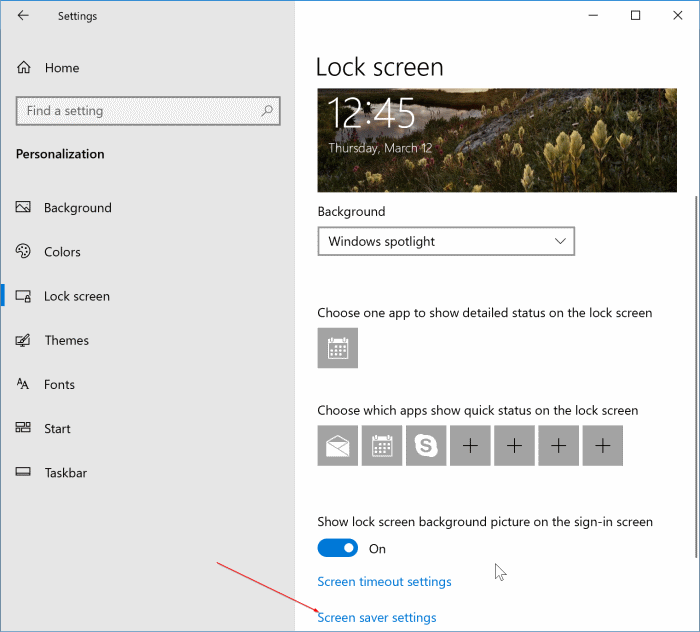This screenshot has width=700, height=632.
Task: Click the Taskbar icon in sidebar
Action: [x=23, y=472]
